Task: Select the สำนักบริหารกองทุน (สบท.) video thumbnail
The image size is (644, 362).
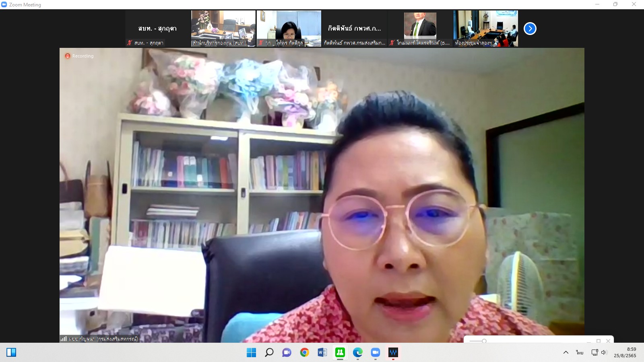Action: click(223, 29)
